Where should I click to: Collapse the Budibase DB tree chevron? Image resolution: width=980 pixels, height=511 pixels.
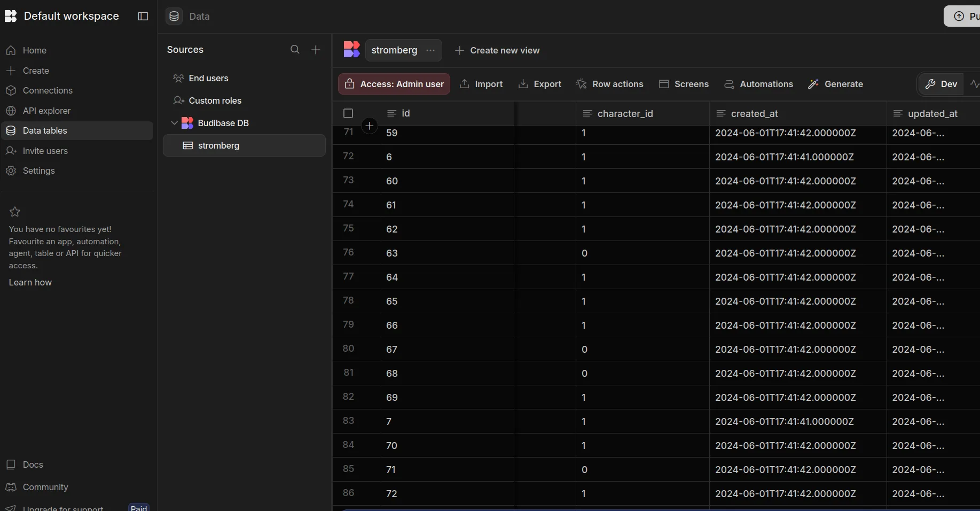(174, 123)
